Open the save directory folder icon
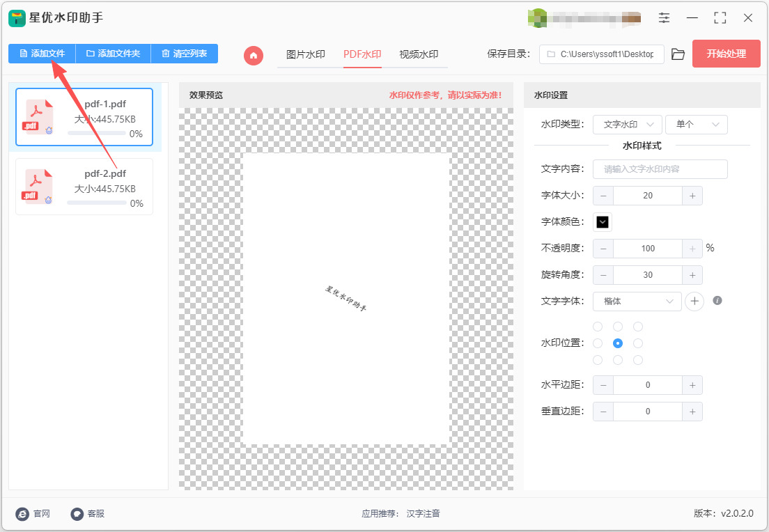This screenshot has height=532, width=769. [x=678, y=54]
